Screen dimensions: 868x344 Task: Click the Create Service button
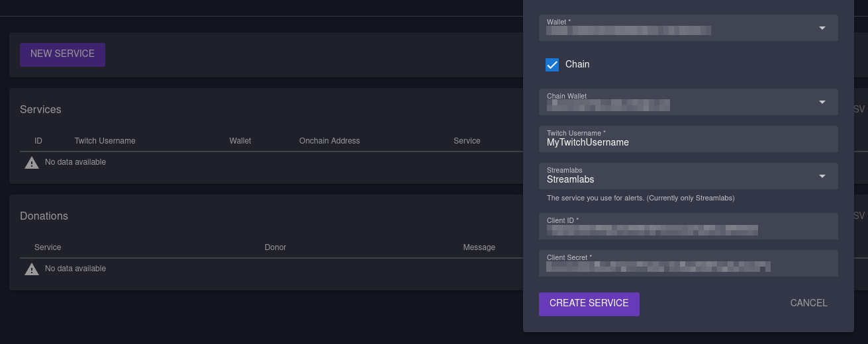pos(589,304)
